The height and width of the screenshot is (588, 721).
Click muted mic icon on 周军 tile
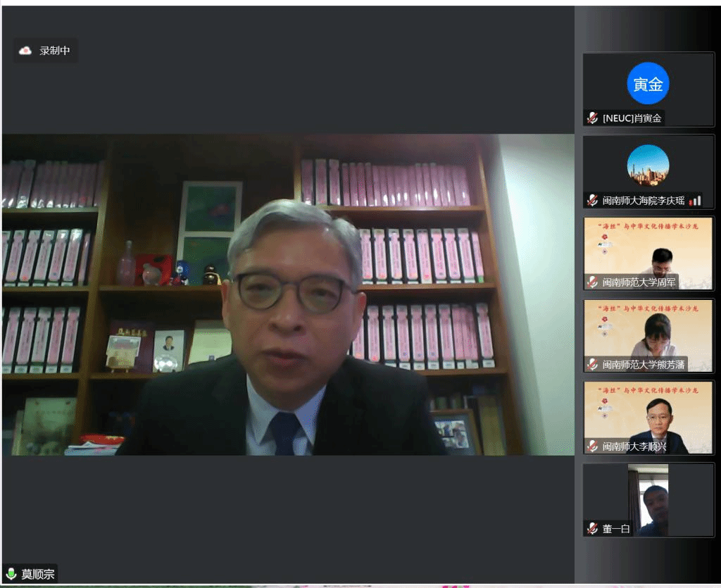tap(593, 282)
